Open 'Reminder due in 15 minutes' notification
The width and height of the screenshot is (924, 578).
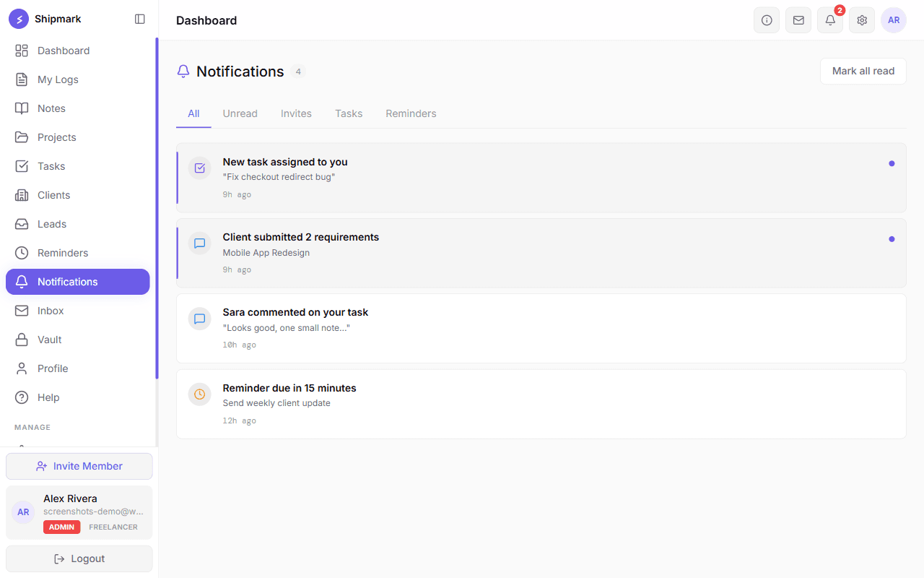point(541,404)
